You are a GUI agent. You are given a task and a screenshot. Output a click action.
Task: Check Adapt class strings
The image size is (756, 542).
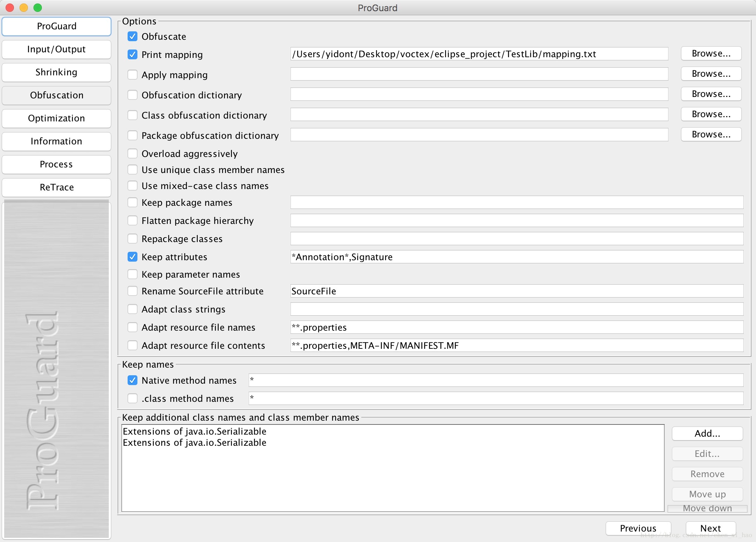133,309
